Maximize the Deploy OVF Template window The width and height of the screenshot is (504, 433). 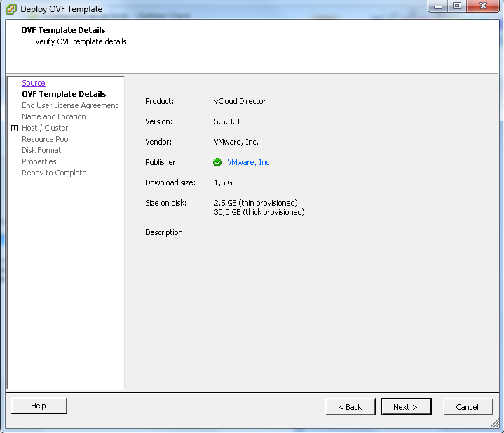[x=457, y=6]
